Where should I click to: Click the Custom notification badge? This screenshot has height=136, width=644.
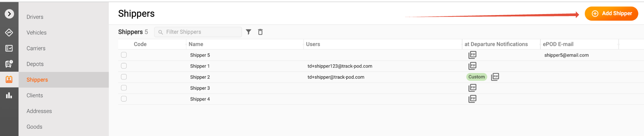point(476,77)
